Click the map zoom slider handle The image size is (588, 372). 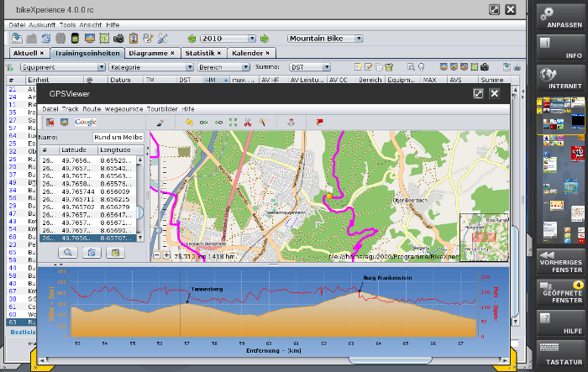[159, 230]
